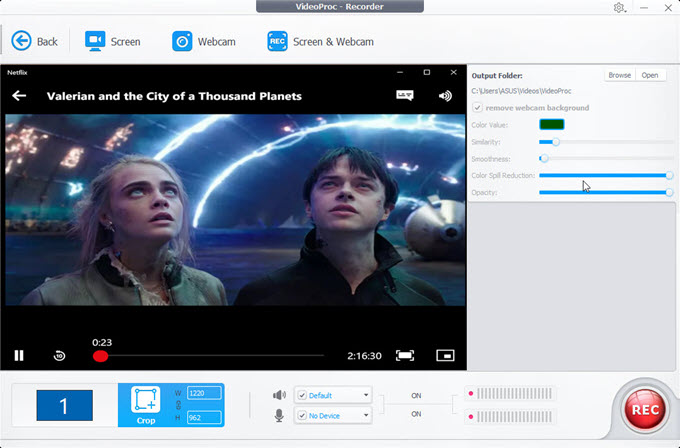Open the speaker Default device dropdown

click(x=338, y=395)
